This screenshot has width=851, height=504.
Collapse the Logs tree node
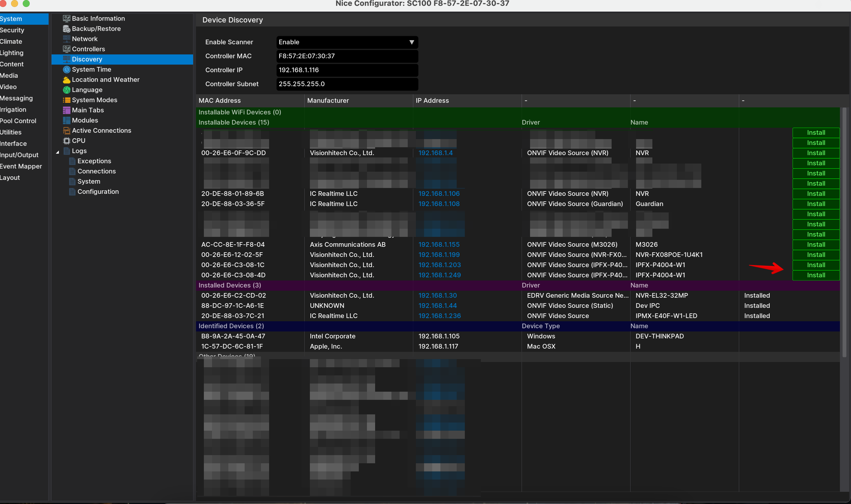(x=57, y=152)
